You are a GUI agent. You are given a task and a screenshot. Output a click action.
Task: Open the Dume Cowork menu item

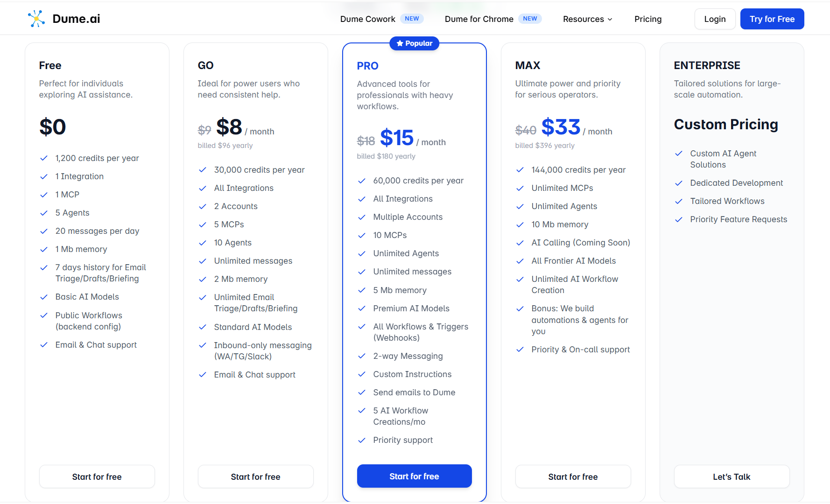(x=368, y=19)
